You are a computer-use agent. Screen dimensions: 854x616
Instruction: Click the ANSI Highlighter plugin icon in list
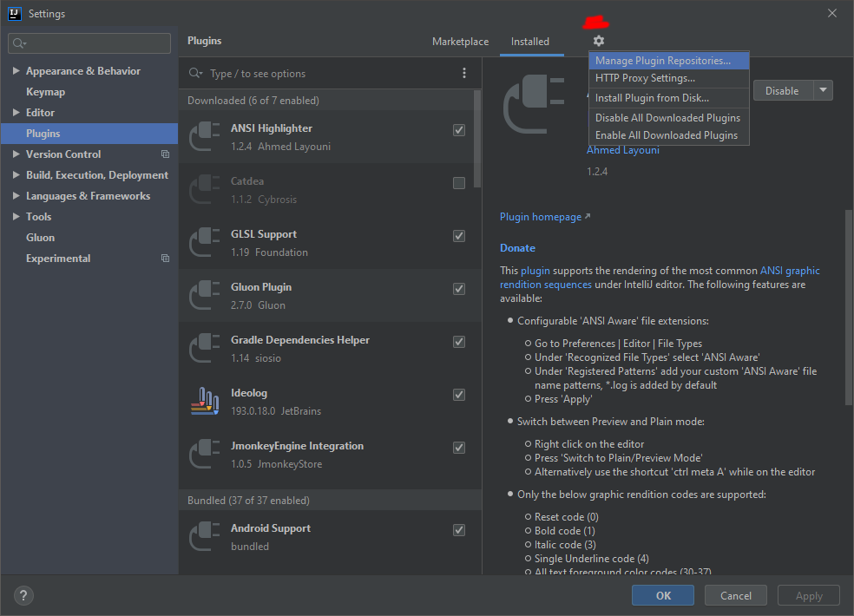point(205,137)
